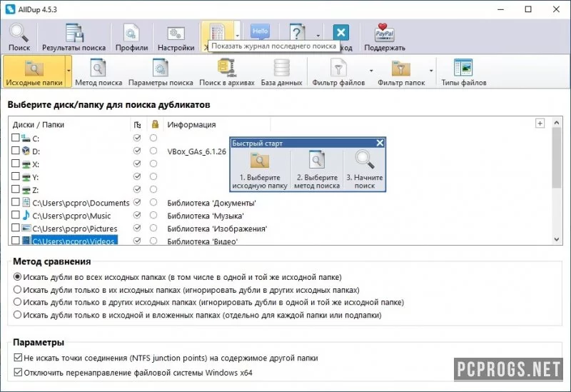Image resolution: width=571 pixels, height=392 pixels.
Task: Select дубли в исходной и вложенных папках
Action: (198, 315)
